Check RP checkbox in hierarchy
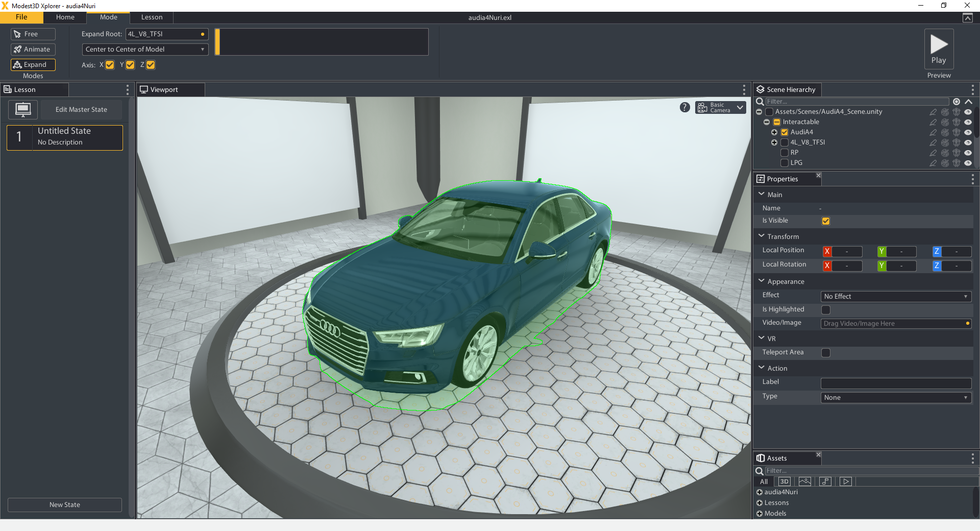Image resolution: width=980 pixels, height=531 pixels. click(x=785, y=153)
